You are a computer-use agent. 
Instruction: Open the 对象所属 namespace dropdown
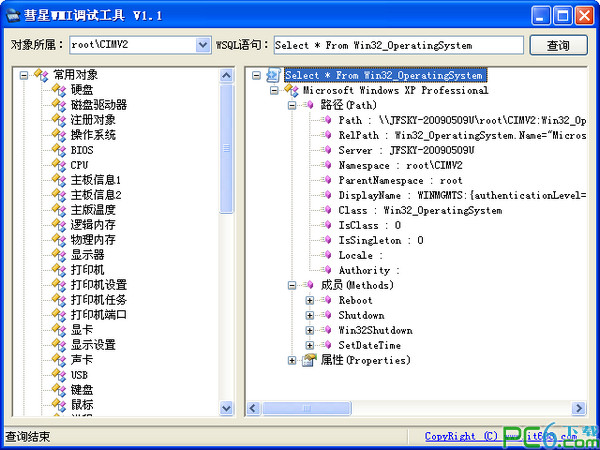(203, 45)
